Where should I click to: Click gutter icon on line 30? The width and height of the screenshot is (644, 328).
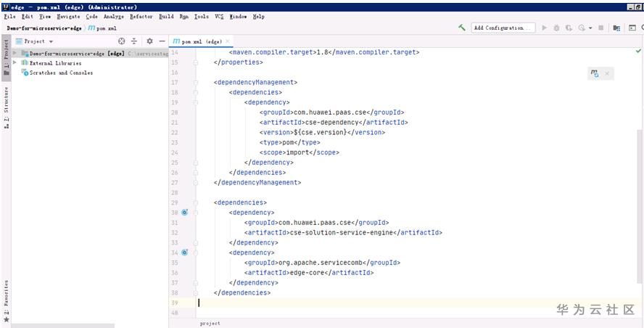click(x=184, y=213)
